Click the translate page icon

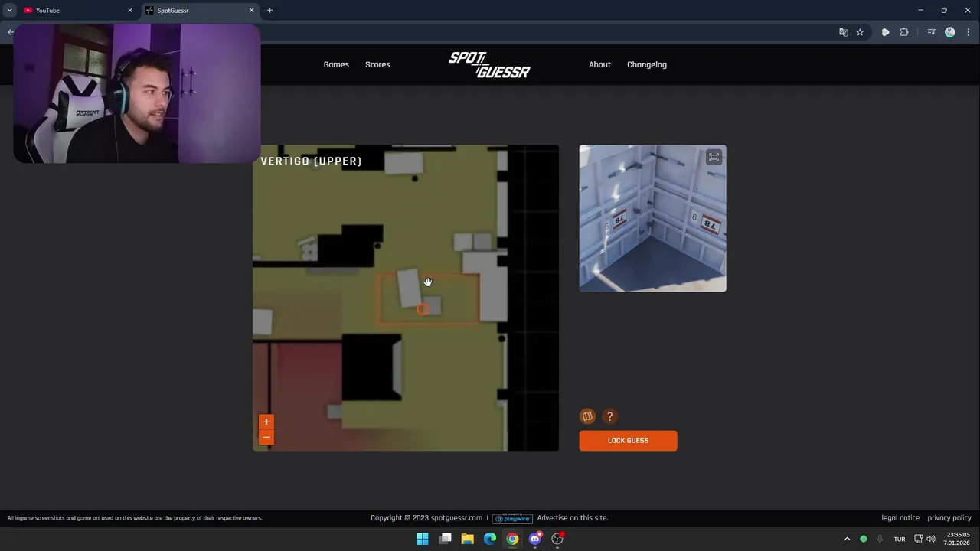pos(843,32)
